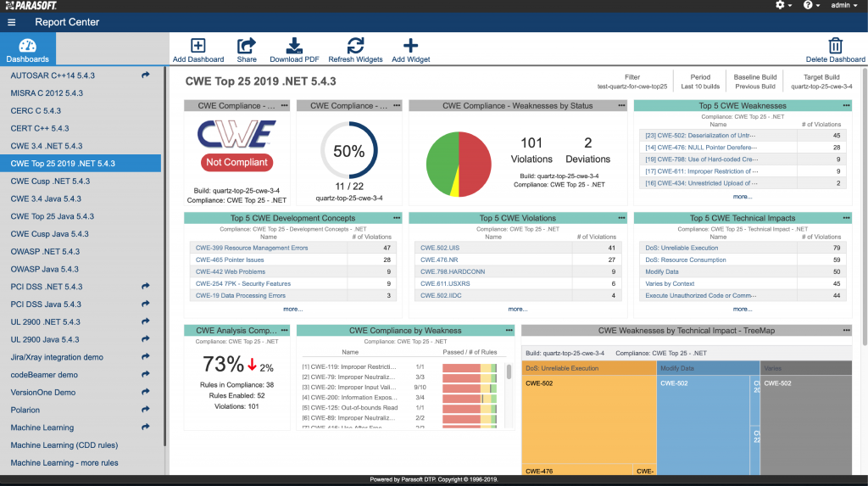Click the share arrow next to UL 2900 .NET 5.4.3
The width and height of the screenshot is (868, 486).
pyautogui.click(x=146, y=321)
